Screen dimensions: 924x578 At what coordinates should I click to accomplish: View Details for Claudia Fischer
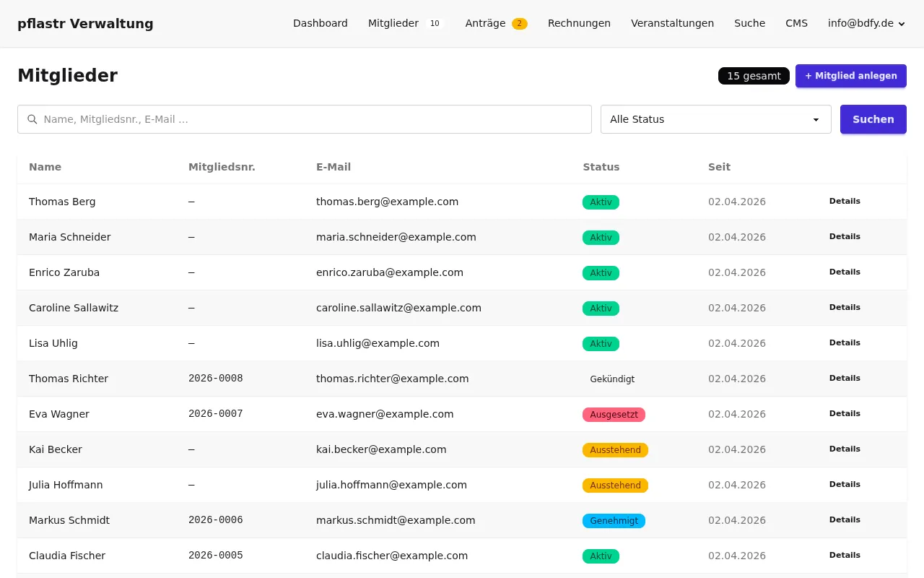tap(845, 555)
